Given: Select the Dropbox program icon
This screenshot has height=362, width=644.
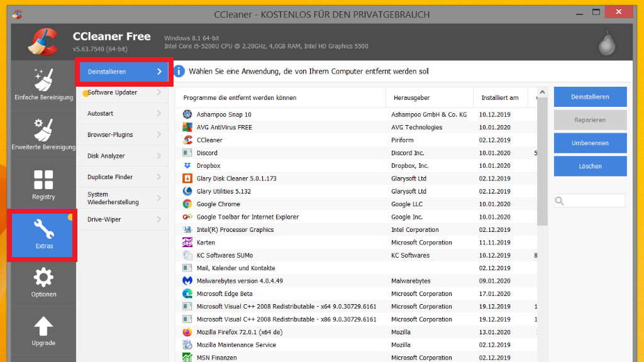Looking at the screenshot, I should click(x=187, y=165).
